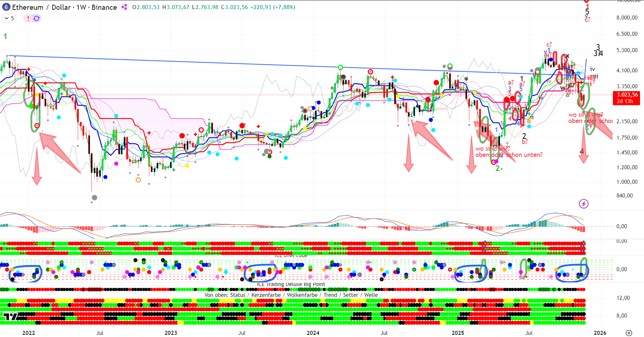Click the ICE Trading Deluxe Big Point label
The image size is (644, 337).
coord(291,284)
